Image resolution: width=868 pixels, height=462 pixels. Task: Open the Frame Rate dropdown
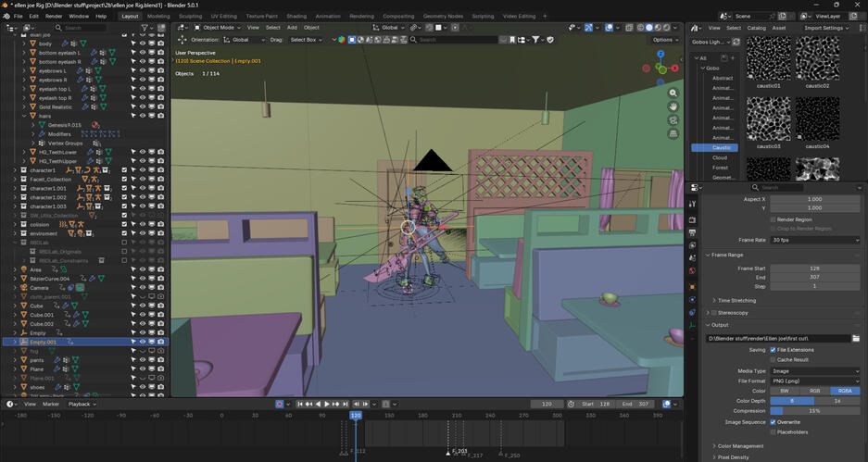click(815, 240)
